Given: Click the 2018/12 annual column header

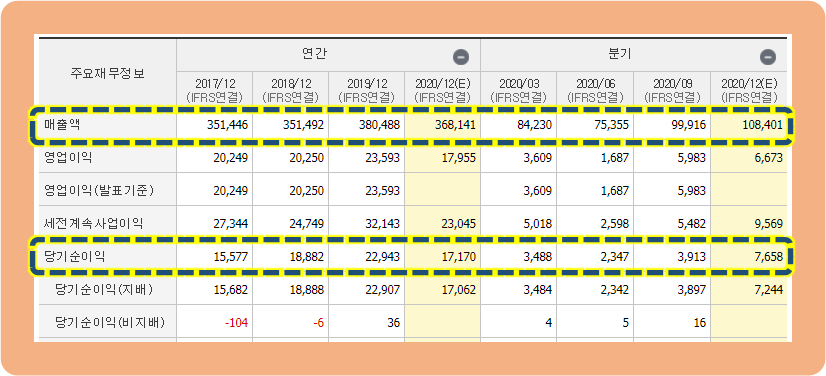Looking at the screenshot, I should (291, 90).
